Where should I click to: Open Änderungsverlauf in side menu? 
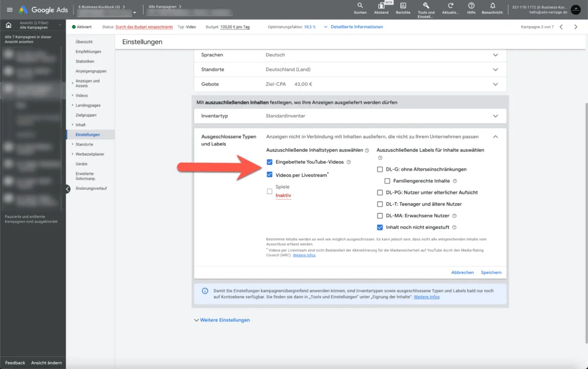pos(91,189)
